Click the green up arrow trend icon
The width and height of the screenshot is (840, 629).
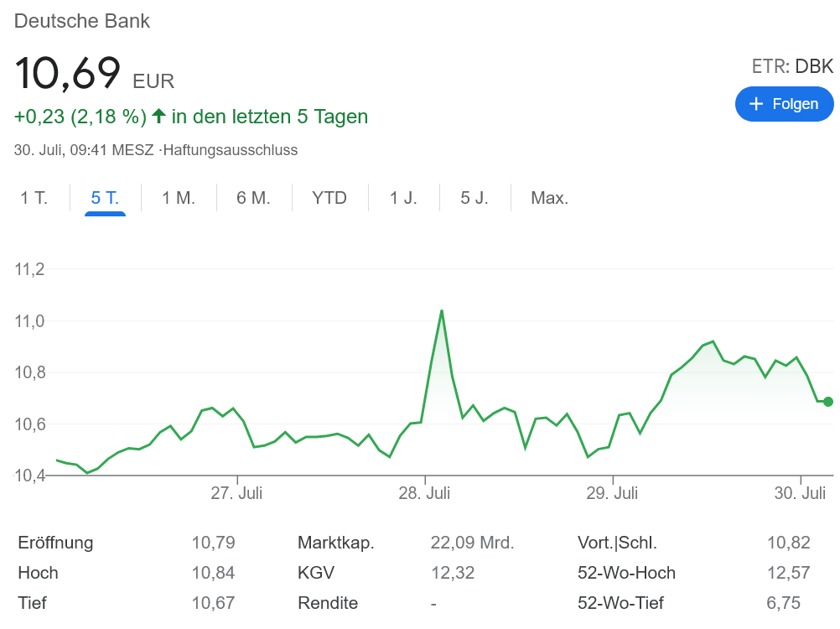(158, 116)
